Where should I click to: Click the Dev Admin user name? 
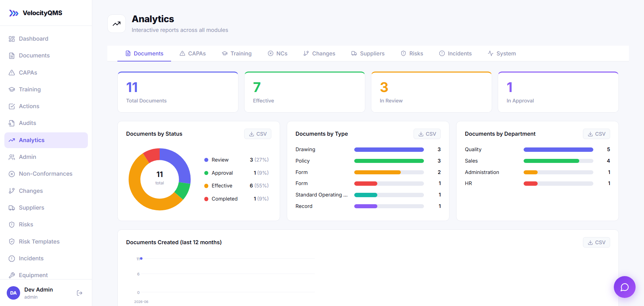(x=39, y=290)
